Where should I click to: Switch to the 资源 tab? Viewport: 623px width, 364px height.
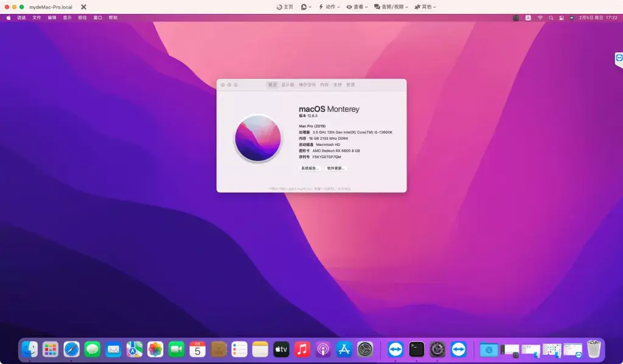pos(350,85)
